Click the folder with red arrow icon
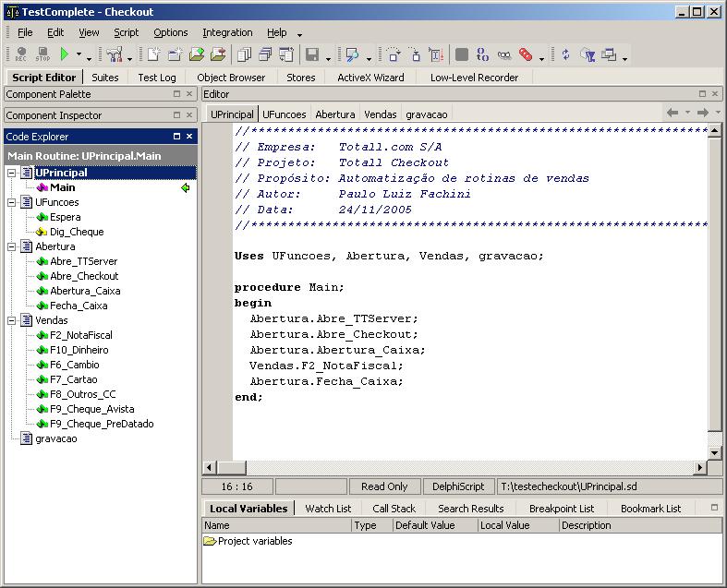The height and width of the screenshot is (588, 727). (x=218, y=54)
